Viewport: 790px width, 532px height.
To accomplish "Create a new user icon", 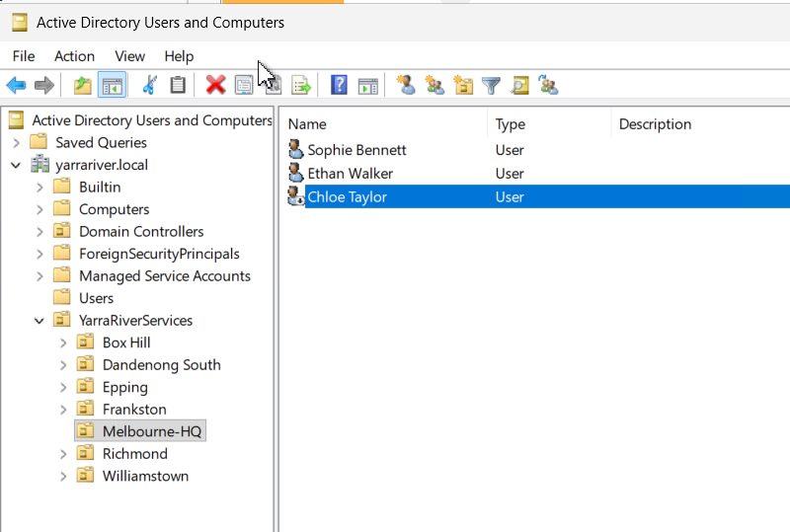I will [406, 85].
